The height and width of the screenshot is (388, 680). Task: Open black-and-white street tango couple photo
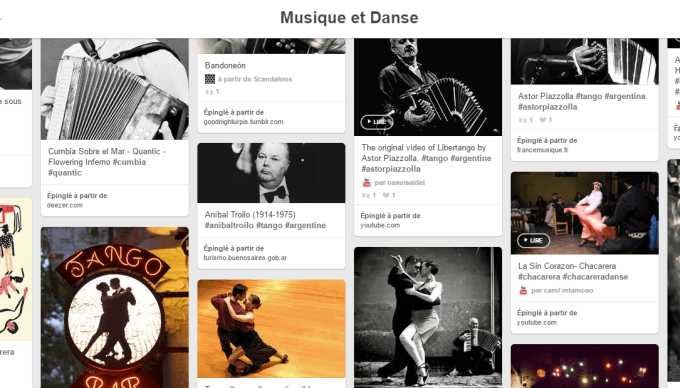(x=428, y=317)
